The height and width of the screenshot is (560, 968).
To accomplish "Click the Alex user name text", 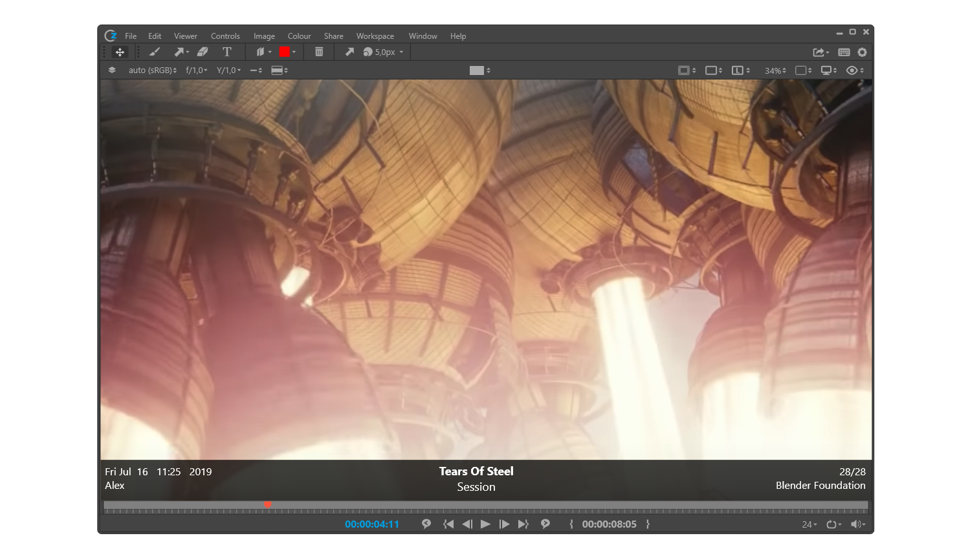I will tap(115, 486).
